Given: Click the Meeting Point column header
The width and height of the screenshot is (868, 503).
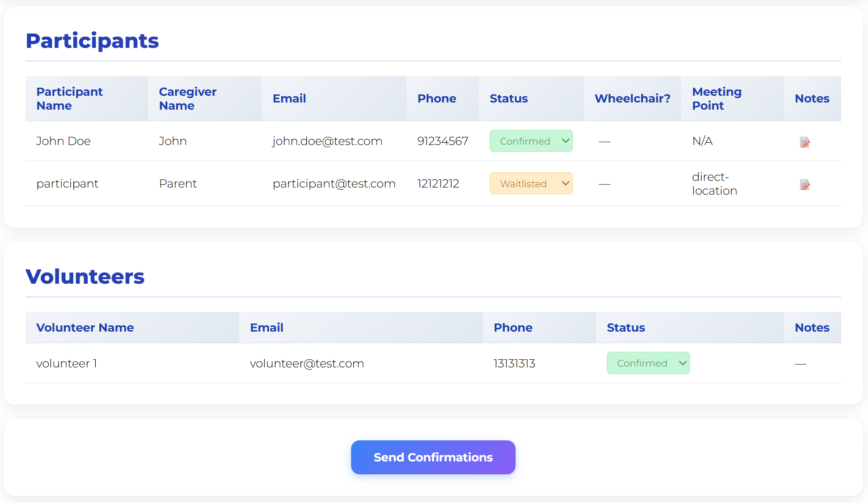Looking at the screenshot, I should click(x=716, y=98).
